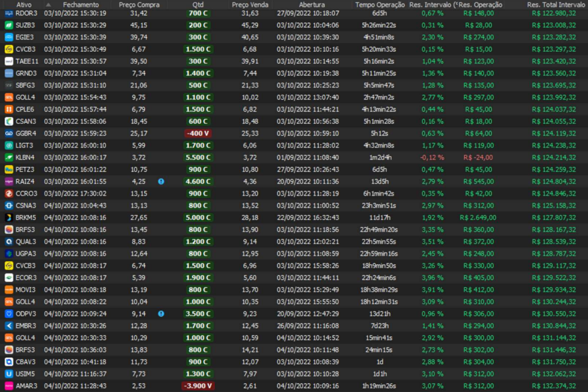Click the KLBN4 green logo icon
Viewport: 588px width, 392px height.
pyautogui.click(x=9, y=157)
